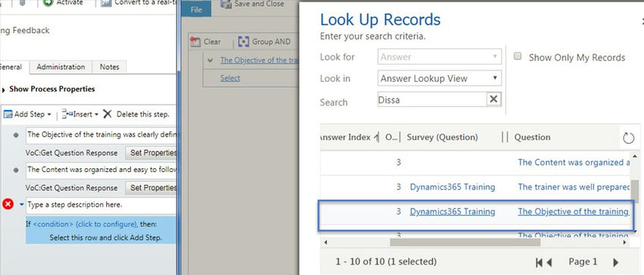
Task: Open The Objective of the training link in editor
Action: (x=259, y=60)
